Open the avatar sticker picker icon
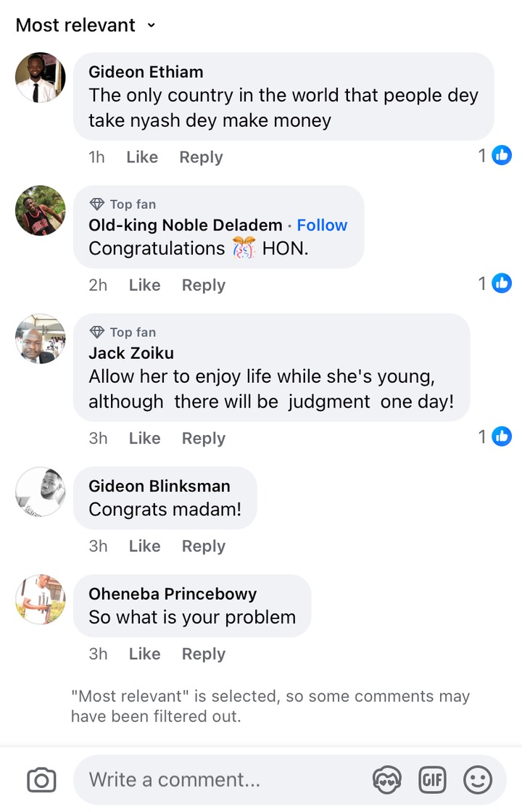 click(386, 780)
